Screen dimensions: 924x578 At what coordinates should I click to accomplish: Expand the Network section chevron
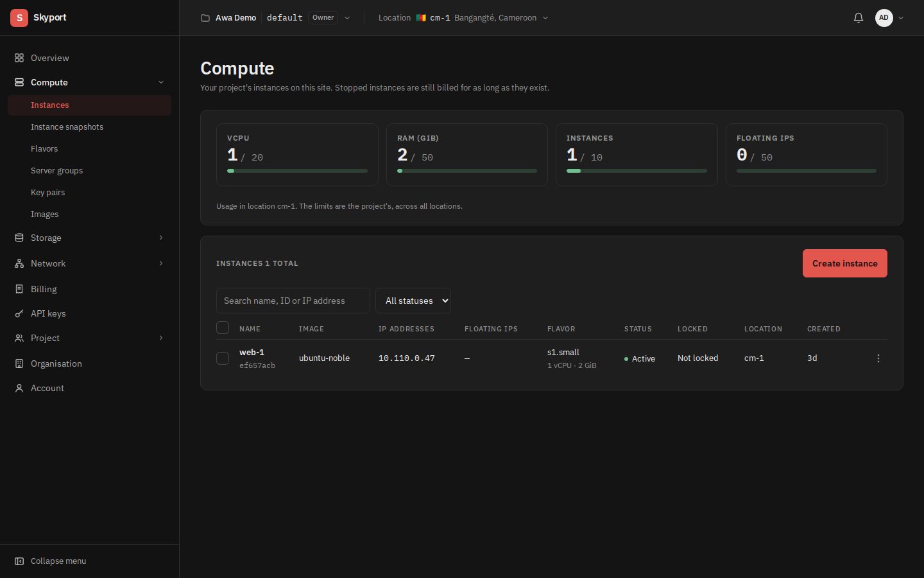click(x=161, y=263)
